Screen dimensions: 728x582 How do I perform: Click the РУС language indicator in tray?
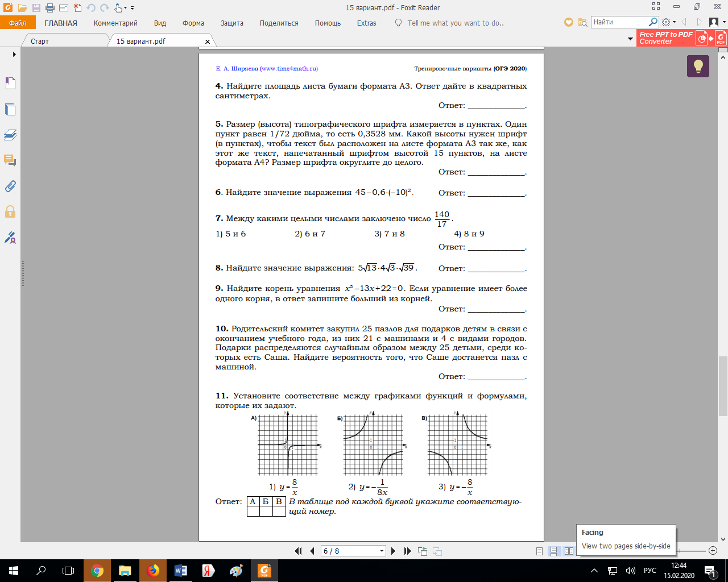[x=650, y=571]
